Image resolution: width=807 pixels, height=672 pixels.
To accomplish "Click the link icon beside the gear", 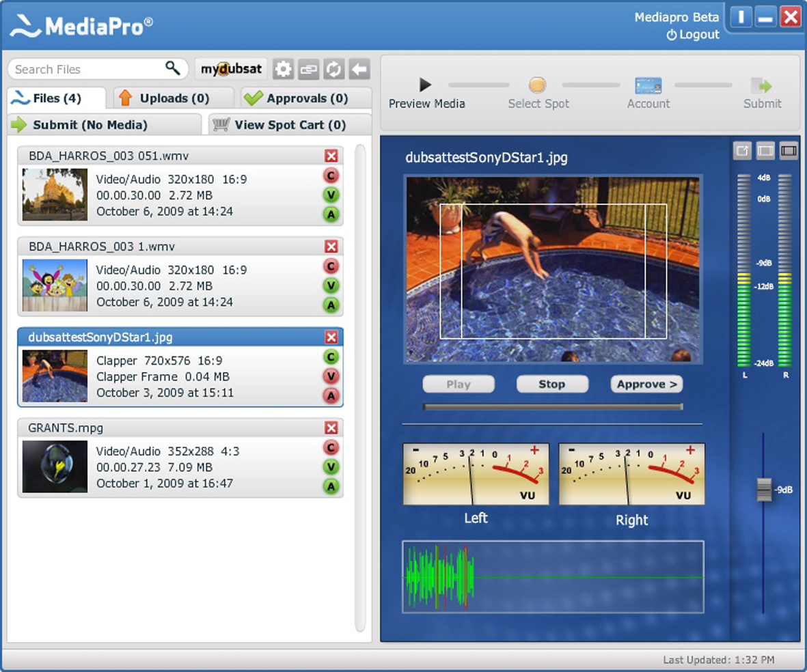I will pyautogui.click(x=308, y=69).
